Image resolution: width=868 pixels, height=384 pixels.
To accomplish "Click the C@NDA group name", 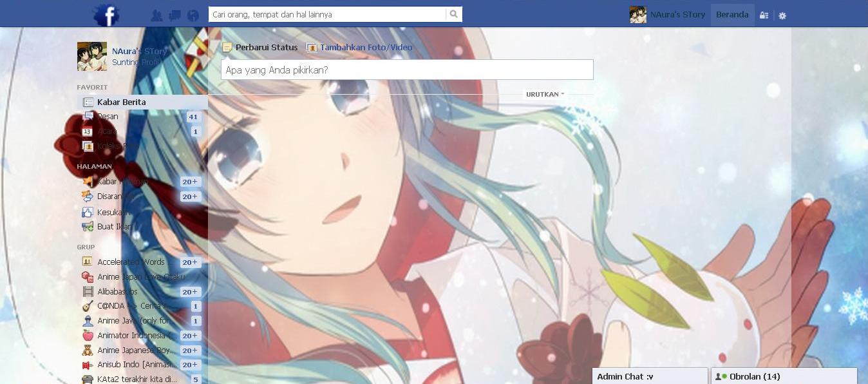I will pos(133,306).
